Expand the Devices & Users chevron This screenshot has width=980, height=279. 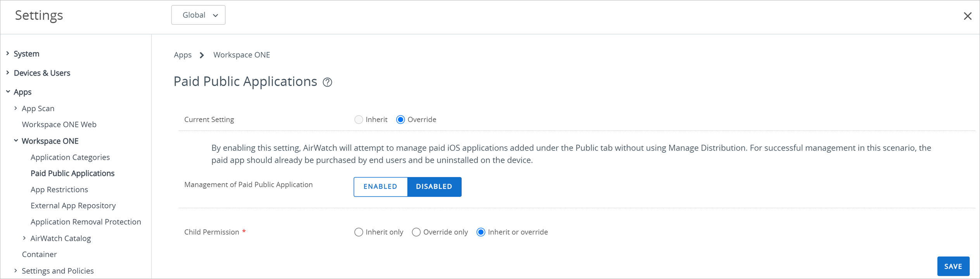pos(8,72)
